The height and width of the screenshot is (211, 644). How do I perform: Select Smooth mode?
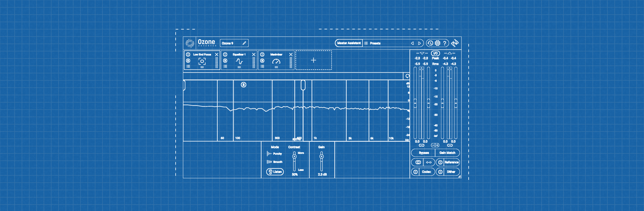pyautogui.click(x=274, y=162)
